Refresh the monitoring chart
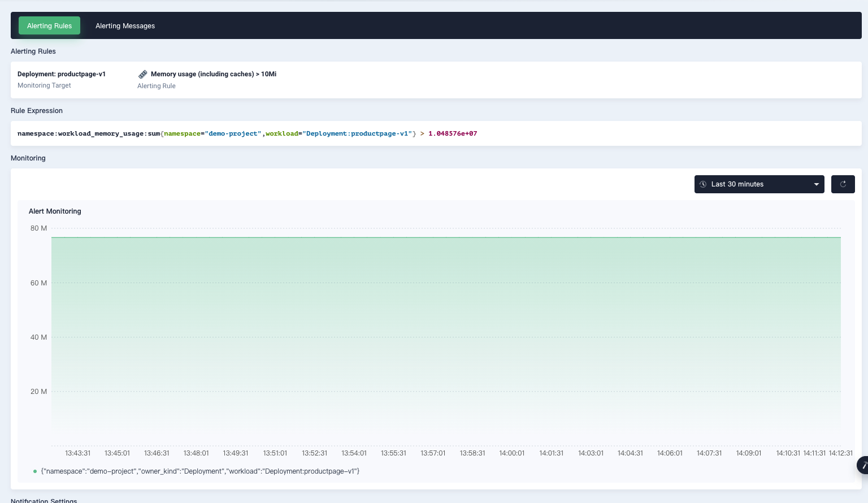This screenshot has width=868, height=503. [x=843, y=184]
